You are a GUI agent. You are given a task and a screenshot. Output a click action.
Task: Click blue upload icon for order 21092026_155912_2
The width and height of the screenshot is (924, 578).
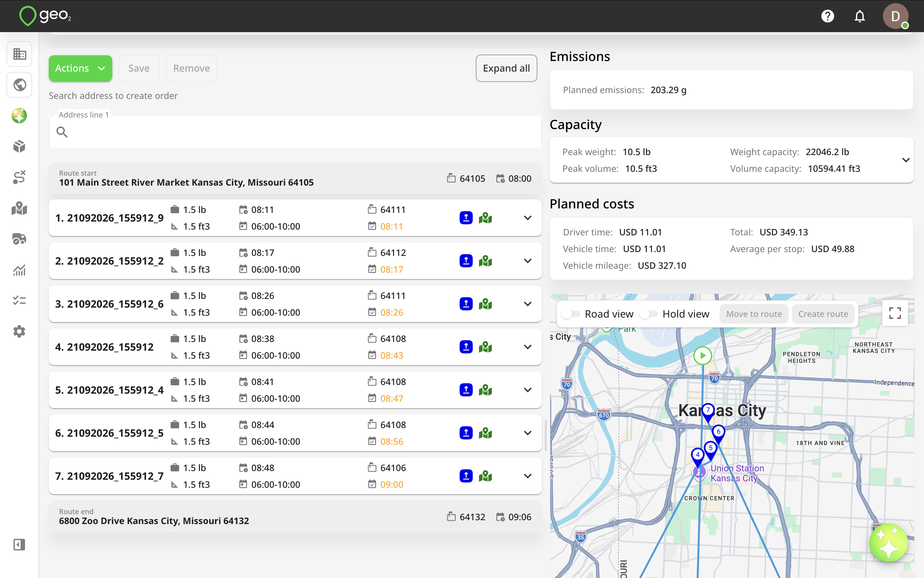(x=466, y=261)
